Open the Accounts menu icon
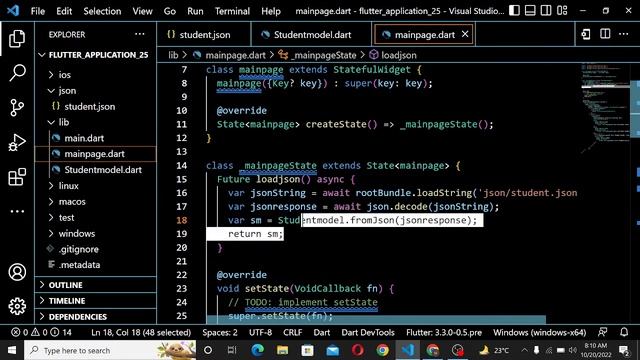Screen dimensions: 640x360 pyautogui.click(x=17, y=272)
